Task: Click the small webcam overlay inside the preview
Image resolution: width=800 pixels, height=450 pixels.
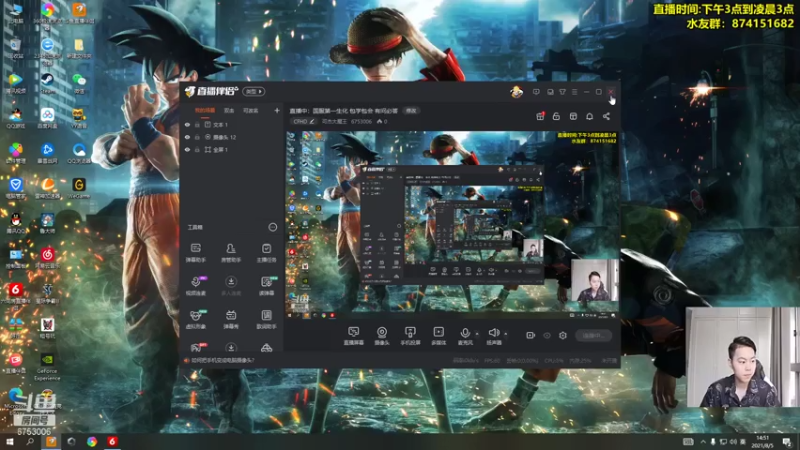Action: point(595,280)
